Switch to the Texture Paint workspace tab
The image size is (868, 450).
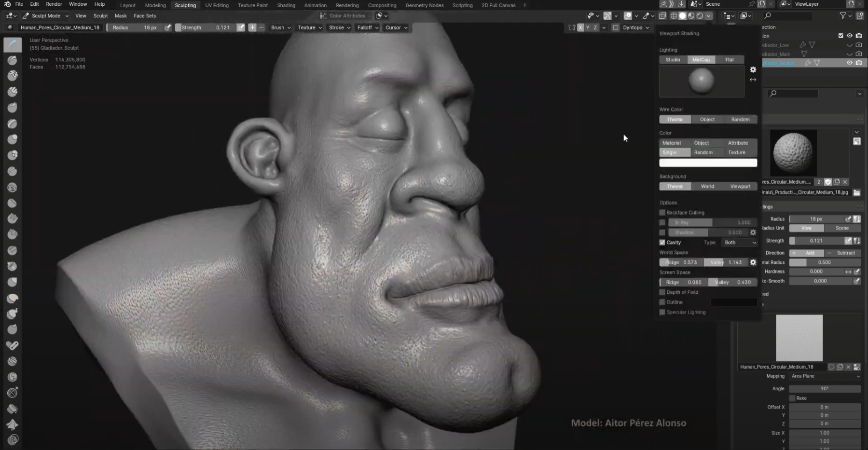coord(253,5)
